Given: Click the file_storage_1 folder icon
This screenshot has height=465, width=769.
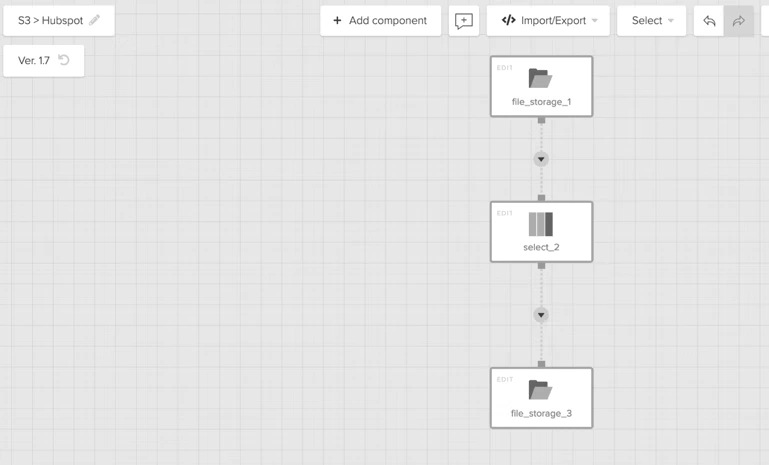Looking at the screenshot, I should (540, 78).
